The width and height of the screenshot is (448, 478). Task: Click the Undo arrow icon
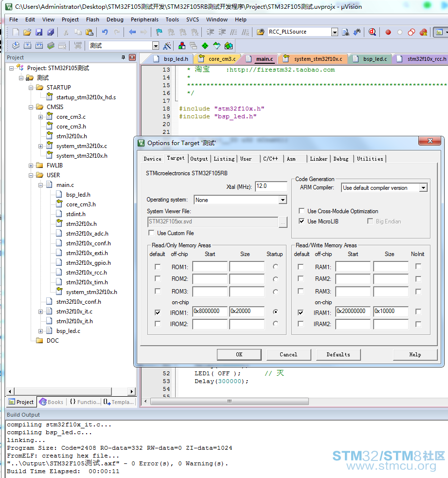105,32
